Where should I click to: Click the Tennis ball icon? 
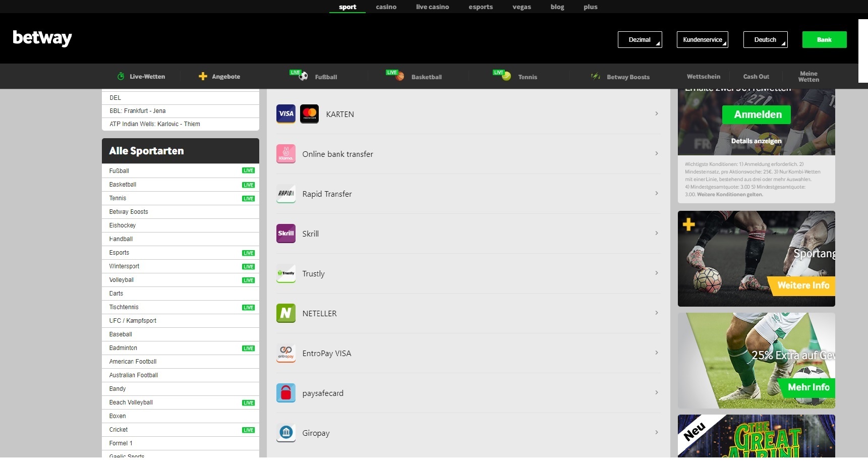507,76
